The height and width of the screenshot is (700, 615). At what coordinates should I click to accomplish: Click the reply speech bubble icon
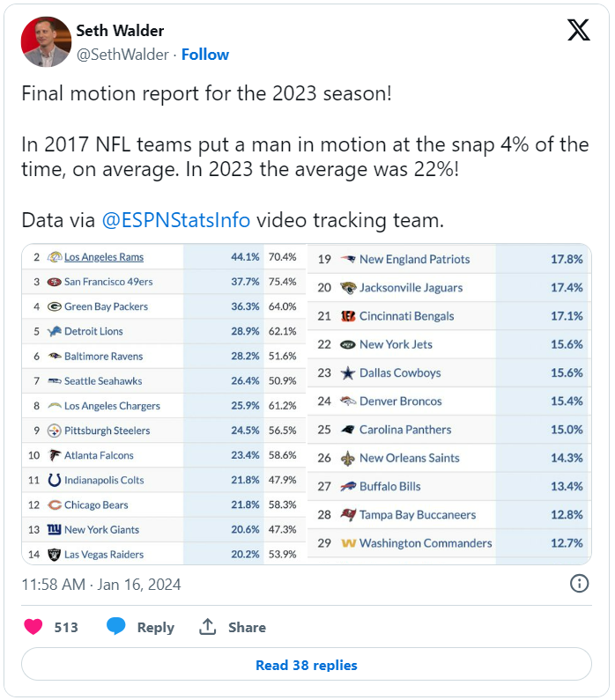(x=115, y=627)
